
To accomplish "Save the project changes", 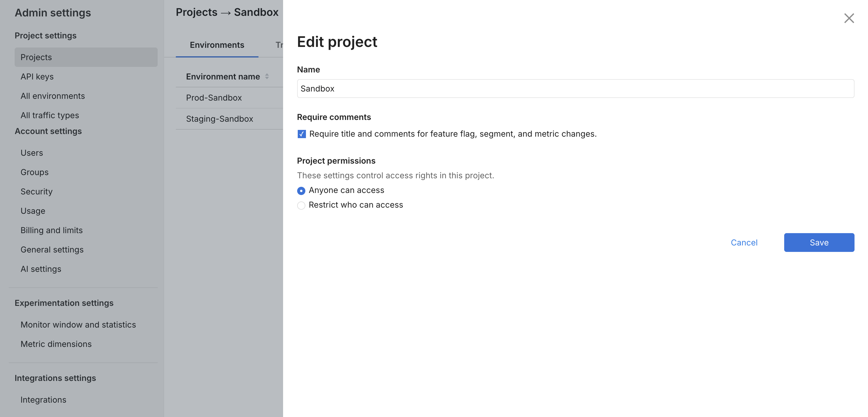I will (818, 243).
